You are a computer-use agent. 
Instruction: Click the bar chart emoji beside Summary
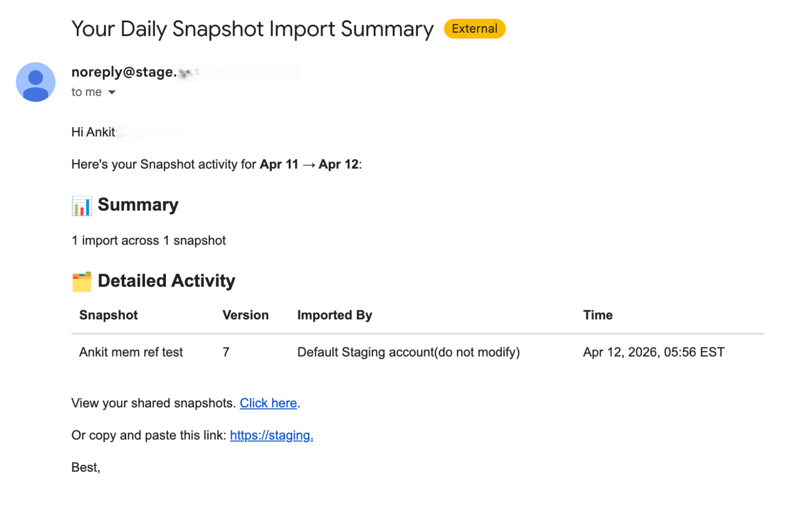pos(82,206)
